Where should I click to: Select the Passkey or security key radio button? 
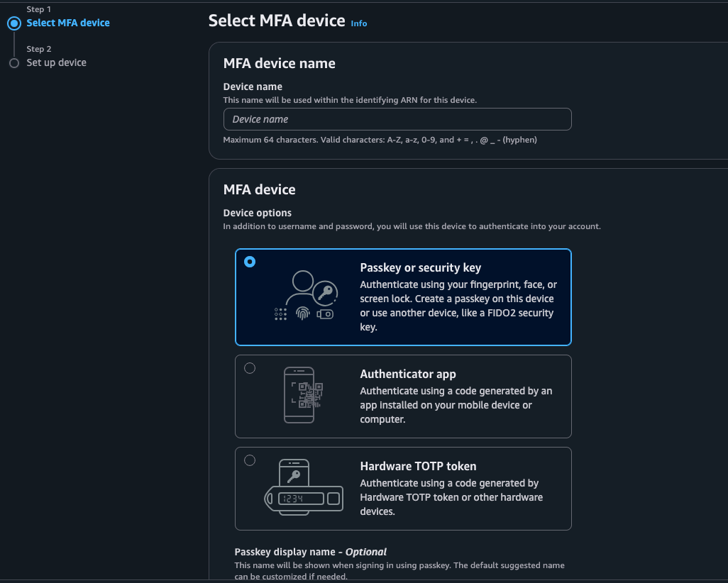coord(250,262)
